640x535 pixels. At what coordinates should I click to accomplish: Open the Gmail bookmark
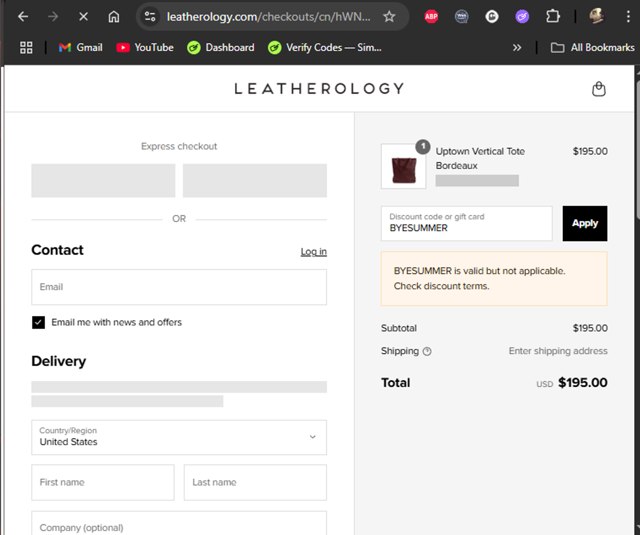[80, 48]
